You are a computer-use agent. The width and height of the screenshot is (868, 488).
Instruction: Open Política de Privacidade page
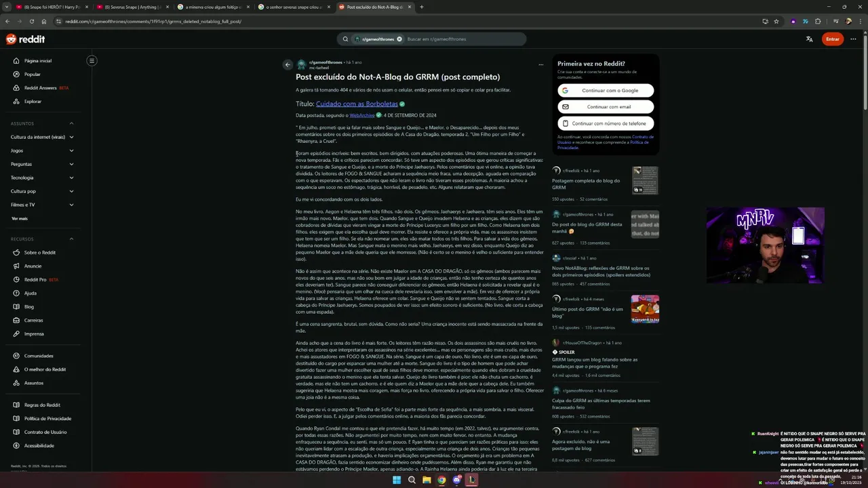(47, 419)
